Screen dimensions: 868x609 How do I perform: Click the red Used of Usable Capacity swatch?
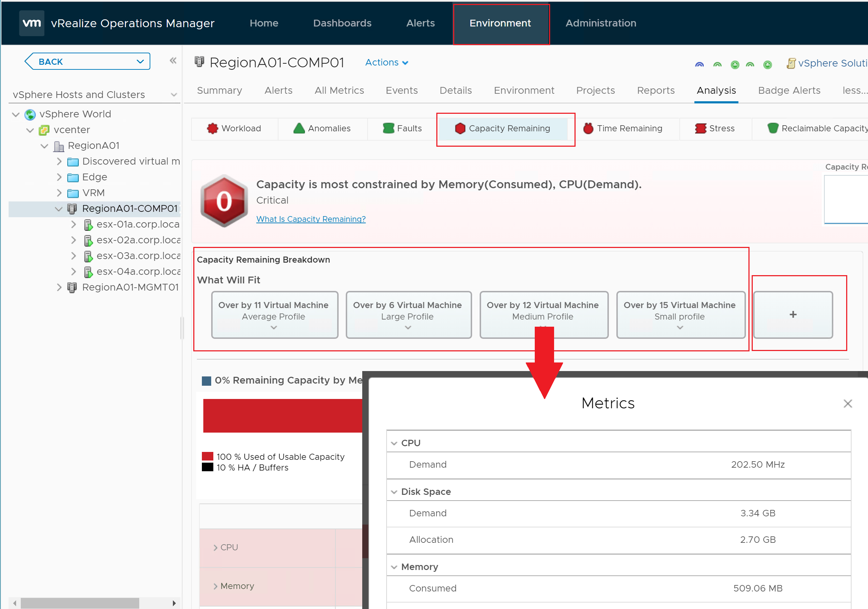(x=208, y=456)
